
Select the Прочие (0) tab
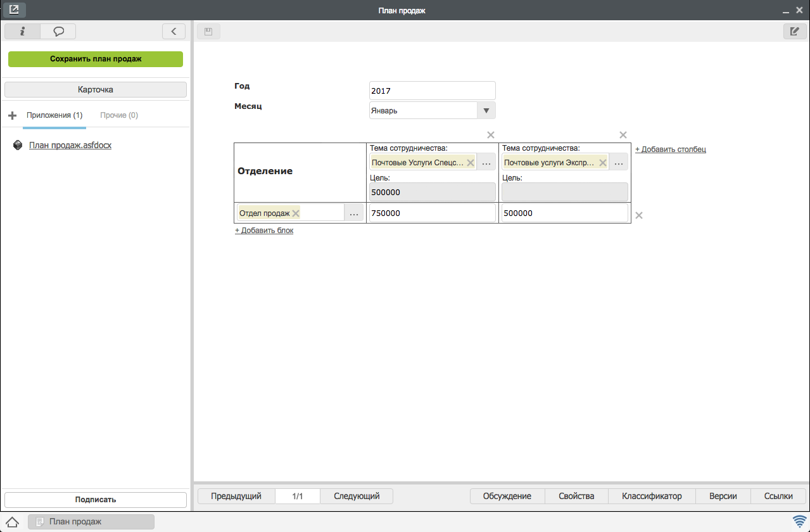click(x=119, y=116)
